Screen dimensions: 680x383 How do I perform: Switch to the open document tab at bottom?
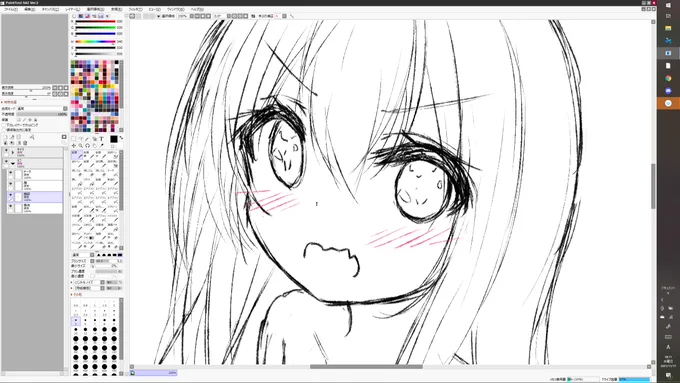click(154, 373)
